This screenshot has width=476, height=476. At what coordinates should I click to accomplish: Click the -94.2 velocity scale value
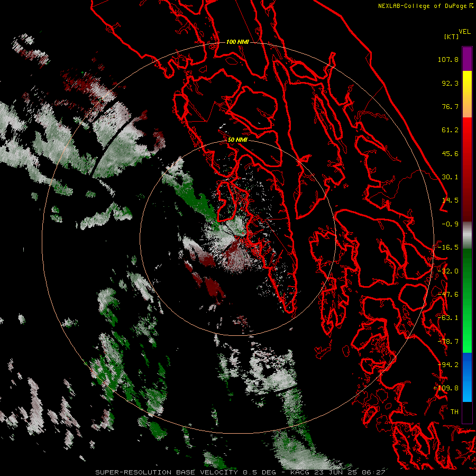coord(448,365)
